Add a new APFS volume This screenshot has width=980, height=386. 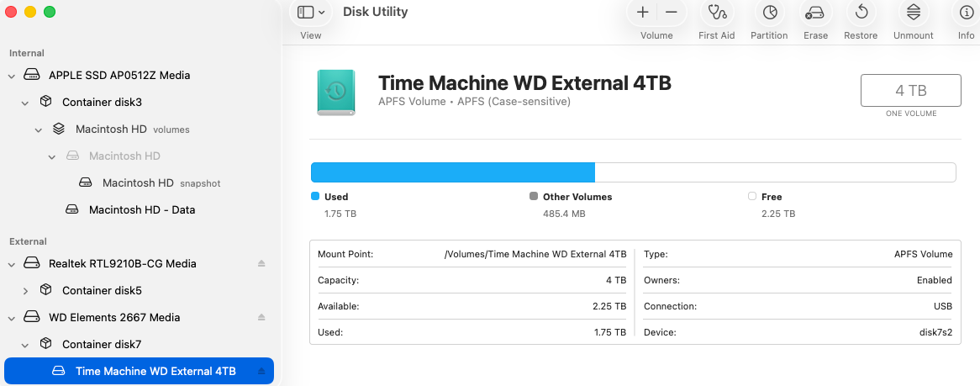click(x=642, y=12)
